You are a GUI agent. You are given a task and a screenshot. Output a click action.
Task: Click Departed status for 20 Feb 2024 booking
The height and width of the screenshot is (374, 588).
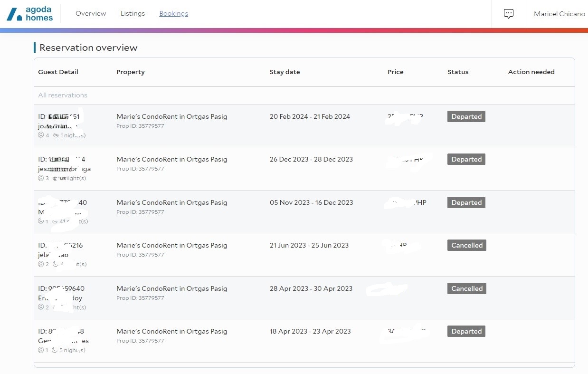coord(466,116)
